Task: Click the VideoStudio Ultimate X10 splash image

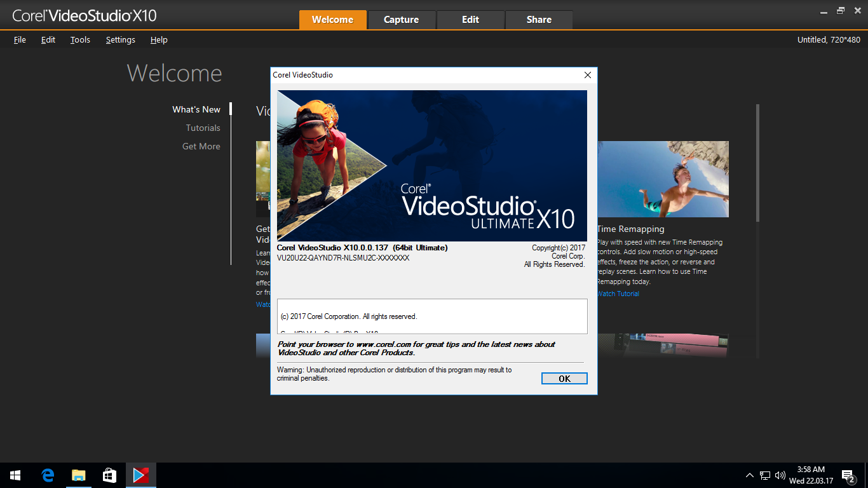Action: point(432,165)
